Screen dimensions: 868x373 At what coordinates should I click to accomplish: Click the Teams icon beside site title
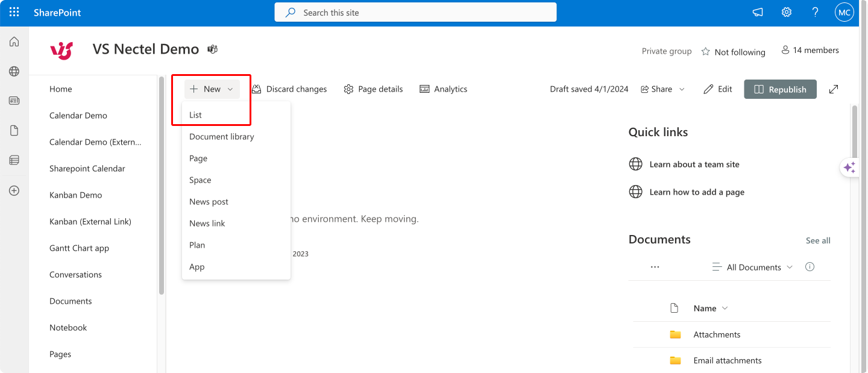pos(212,49)
